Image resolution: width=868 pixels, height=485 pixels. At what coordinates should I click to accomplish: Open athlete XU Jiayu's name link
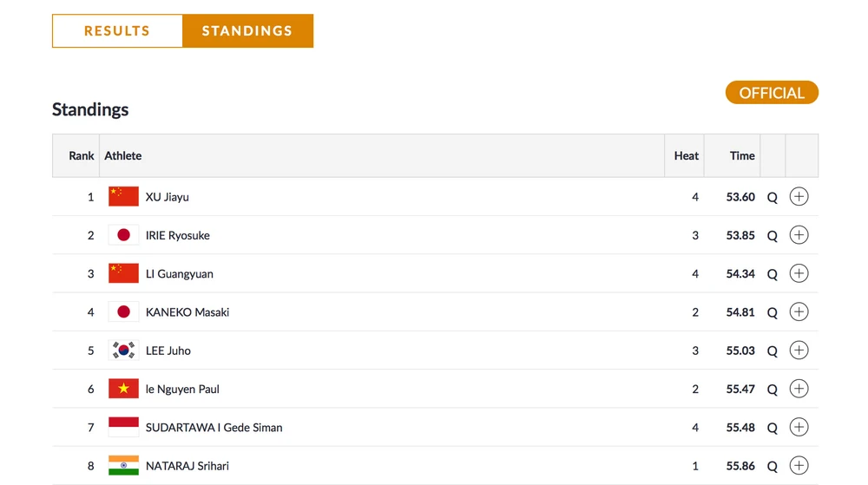point(168,197)
